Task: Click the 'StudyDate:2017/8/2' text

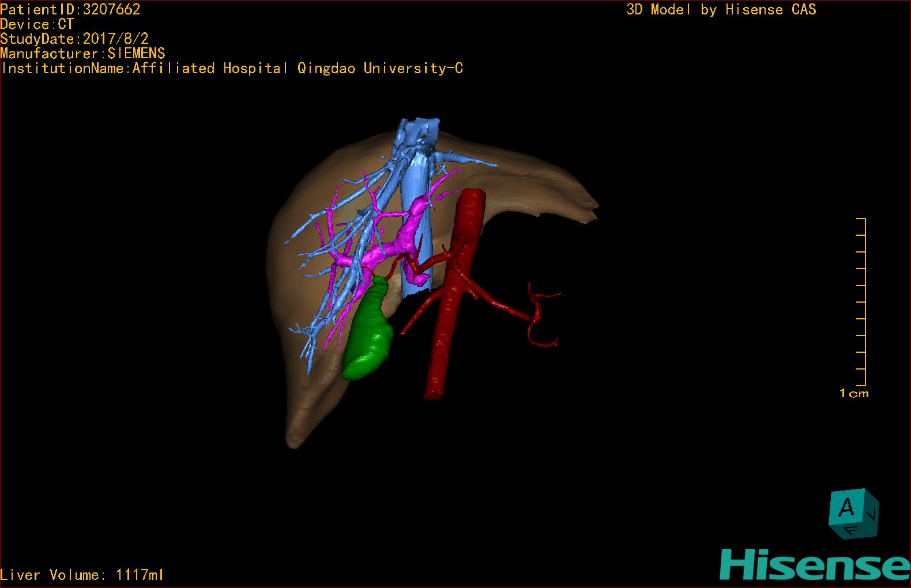Action: point(74,39)
